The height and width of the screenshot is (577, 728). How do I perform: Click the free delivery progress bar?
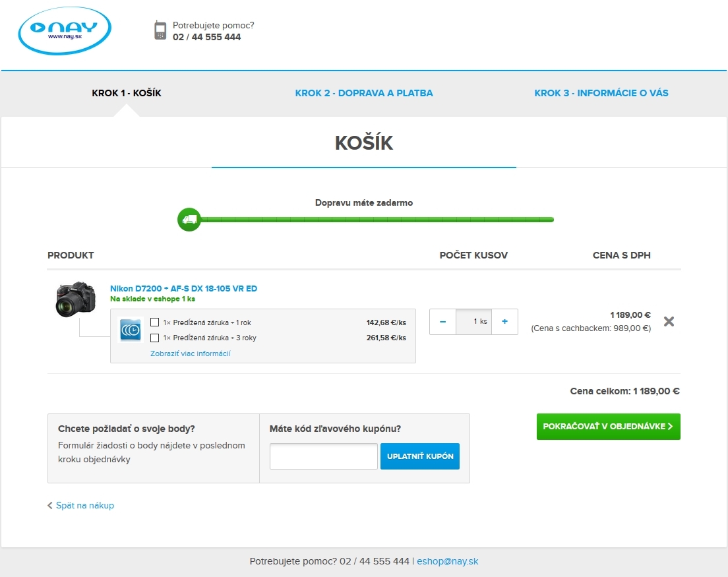[377, 220]
